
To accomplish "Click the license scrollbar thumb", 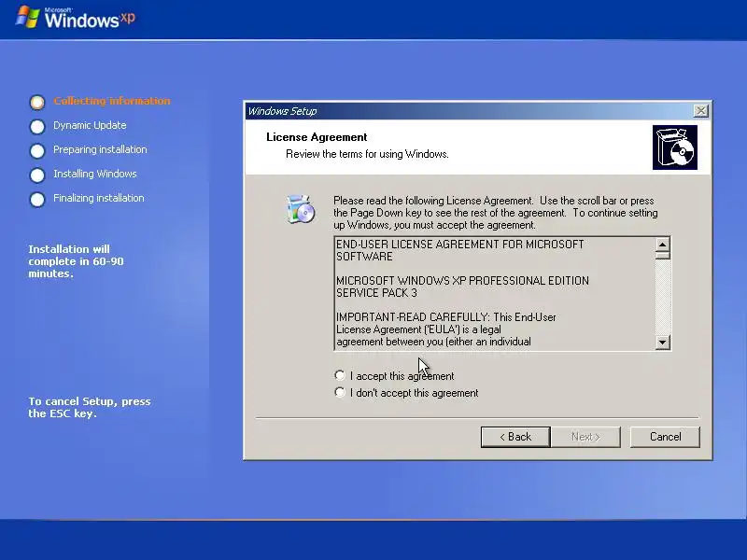I will [x=662, y=255].
